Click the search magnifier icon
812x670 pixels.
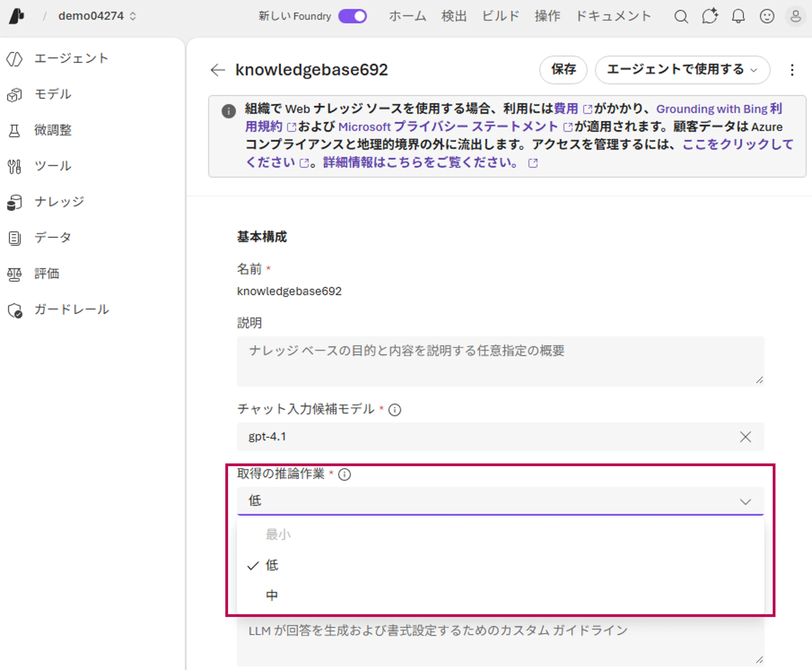pos(681,17)
